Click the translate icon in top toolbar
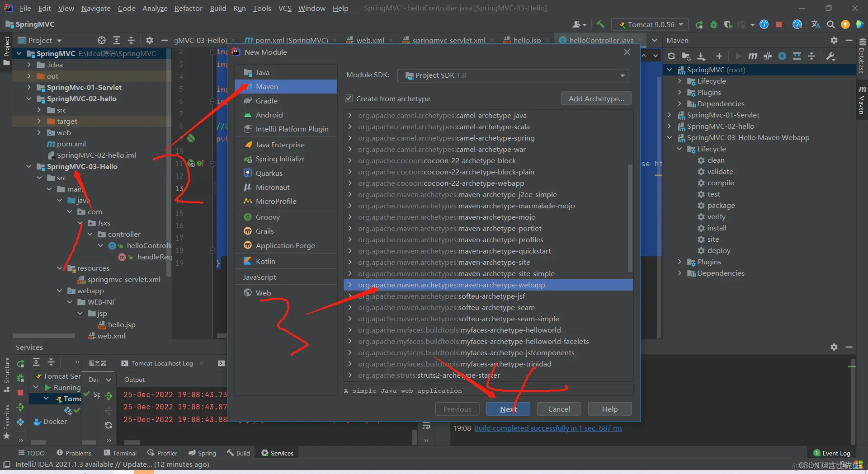Image resolution: width=868 pixels, height=474 pixels. coord(816,24)
